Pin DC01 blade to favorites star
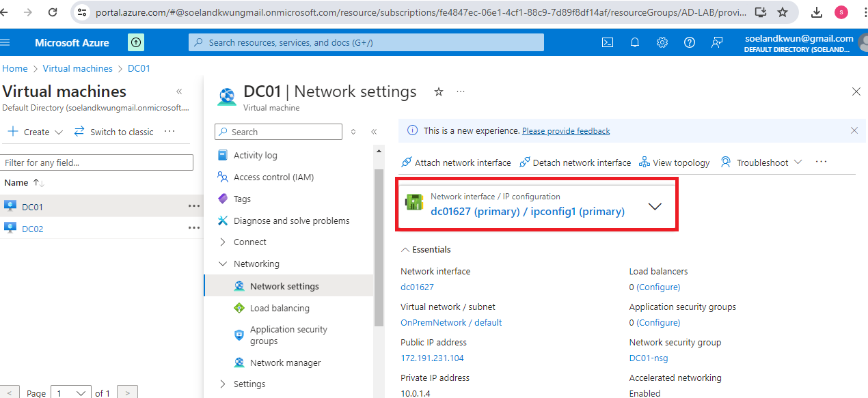The width and height of the screenshot is (868, 398). tap(439, 91)
